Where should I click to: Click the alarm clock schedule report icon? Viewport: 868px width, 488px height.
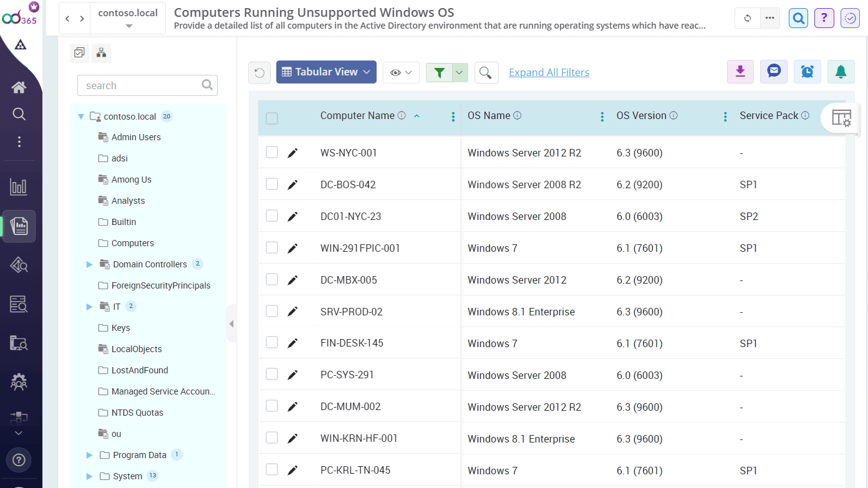(808, 71)
